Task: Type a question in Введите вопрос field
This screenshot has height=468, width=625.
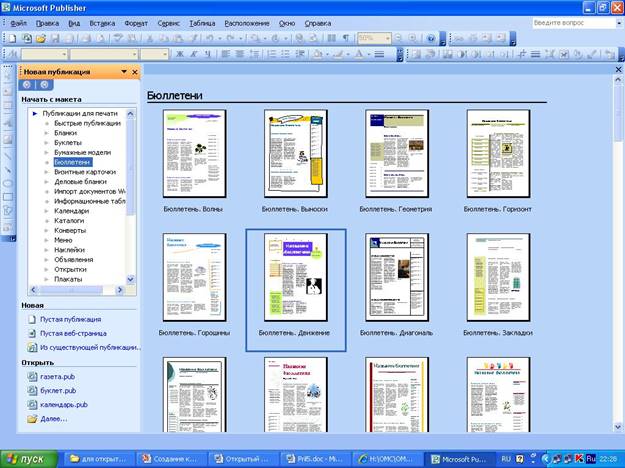Action: (x=573, y=23)
